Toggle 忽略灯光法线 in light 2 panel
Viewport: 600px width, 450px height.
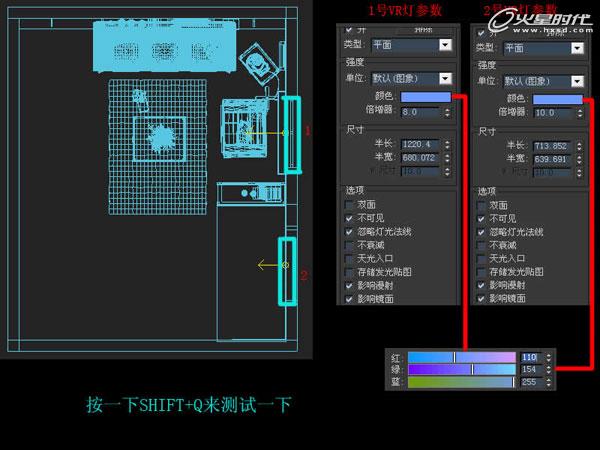click(481, 232)
